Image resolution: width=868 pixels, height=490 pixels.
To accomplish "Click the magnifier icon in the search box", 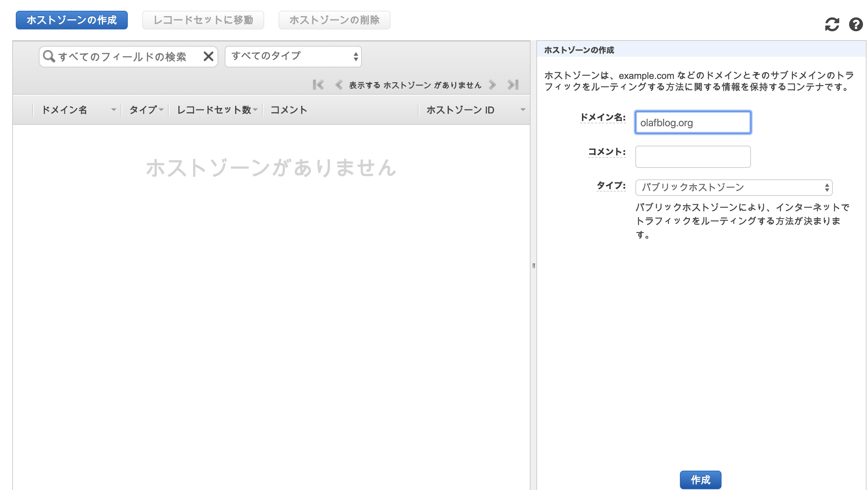I will (49, 56).
